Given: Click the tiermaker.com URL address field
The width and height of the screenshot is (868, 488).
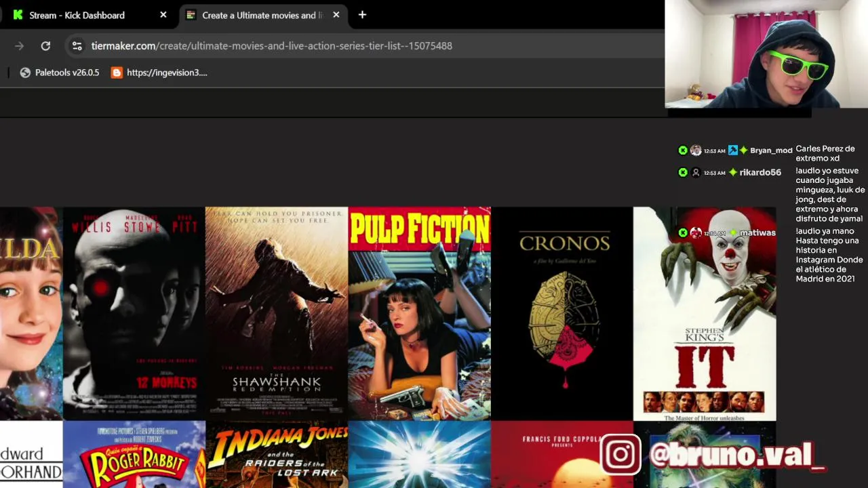Looking at the screenshot, I should coord(366,46).
